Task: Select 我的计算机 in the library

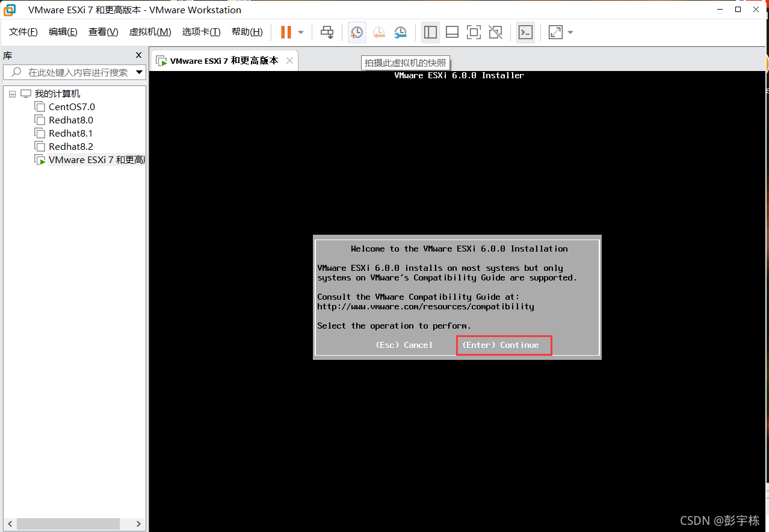Action: 57,94
